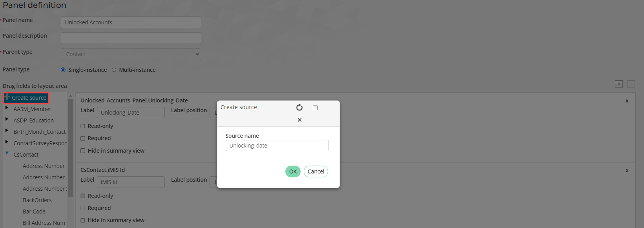The height and width of the screenshot is (228, 644).
Task: Click the Create source plus button
Action: pos(26,98)
